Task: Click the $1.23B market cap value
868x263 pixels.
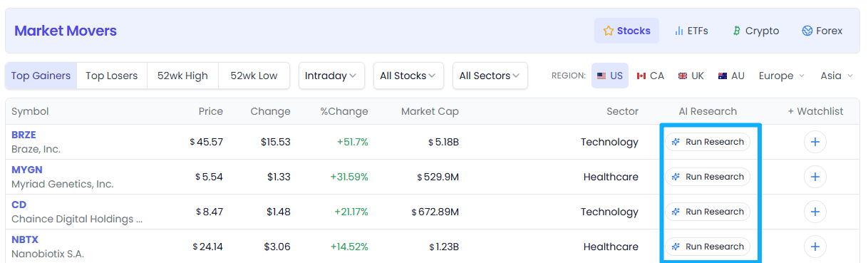Action: pyautogui.click(x=444, y=247)
